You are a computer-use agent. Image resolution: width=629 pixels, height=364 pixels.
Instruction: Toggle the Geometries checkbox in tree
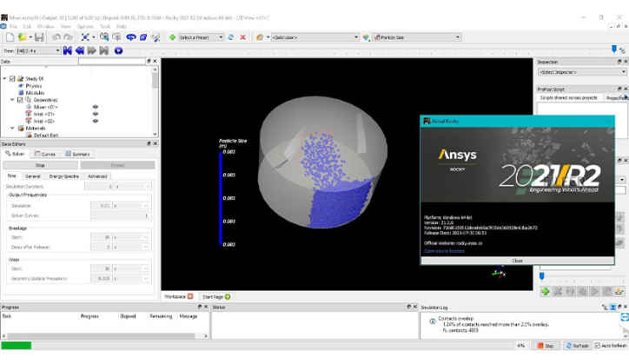coord(18,100)
